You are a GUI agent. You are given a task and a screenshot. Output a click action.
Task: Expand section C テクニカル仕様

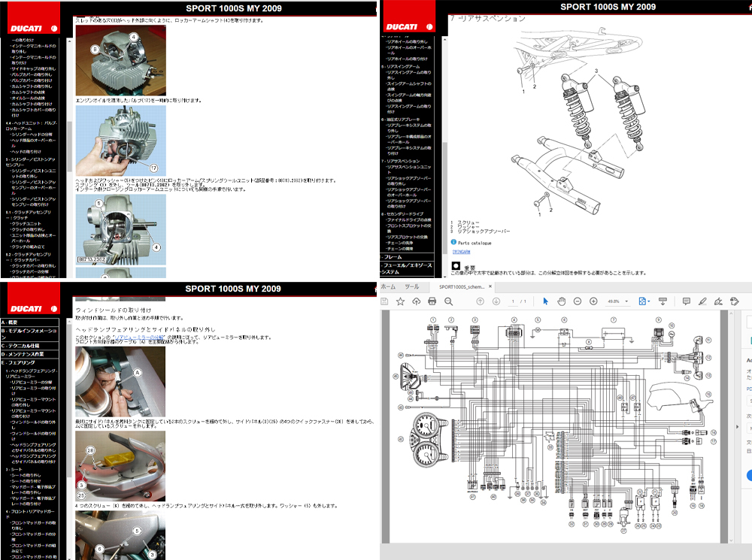click(x=30, y=346)
